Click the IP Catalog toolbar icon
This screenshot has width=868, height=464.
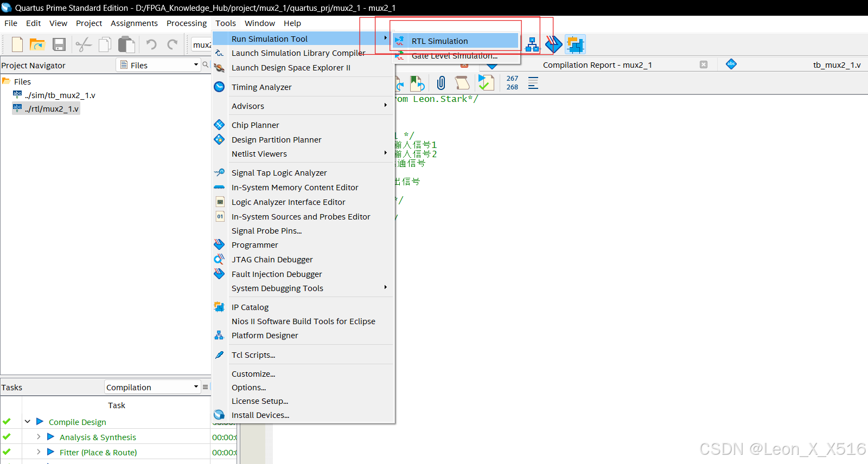click(576, 44)
